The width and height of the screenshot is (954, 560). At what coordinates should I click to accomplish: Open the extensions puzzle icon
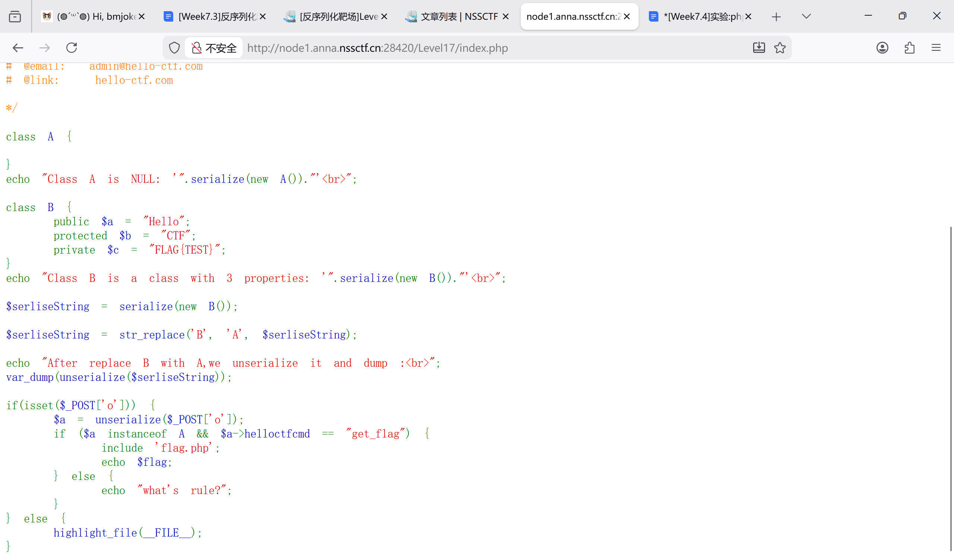pos(909,48)
